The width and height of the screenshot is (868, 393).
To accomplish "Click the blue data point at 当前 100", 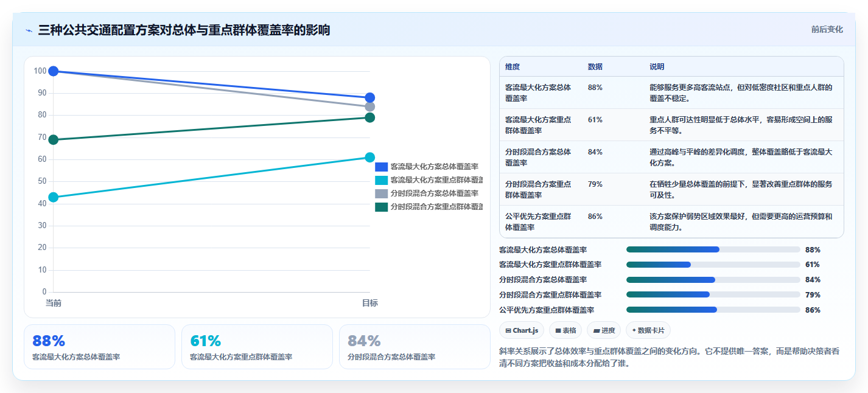I will [x=54, y=71].
